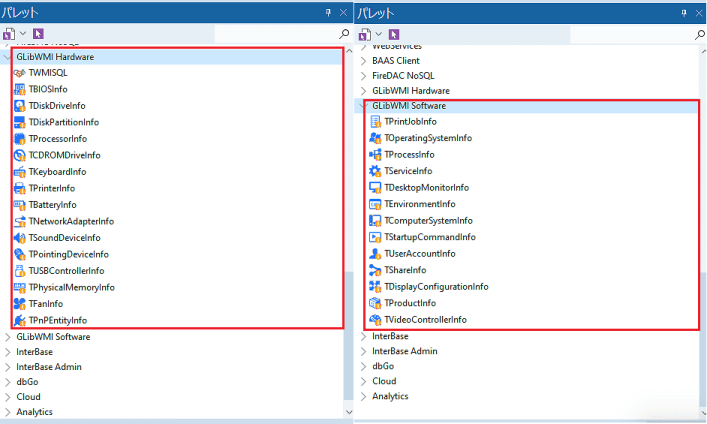Pin the left palette panel

tap(328, 13)
